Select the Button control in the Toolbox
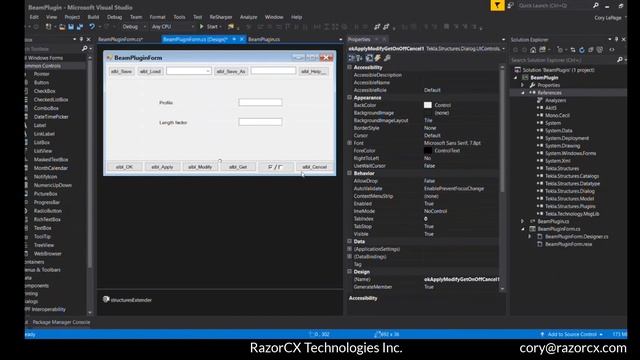The width and height of the screenshot is (640, 360). point(41,82)
